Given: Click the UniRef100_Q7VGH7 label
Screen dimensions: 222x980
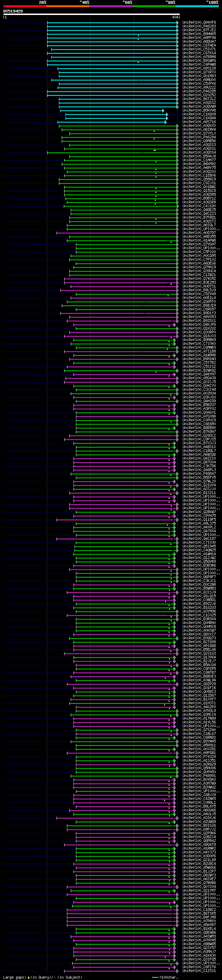Looking at the screenshot, I should [x=199, y=244].
